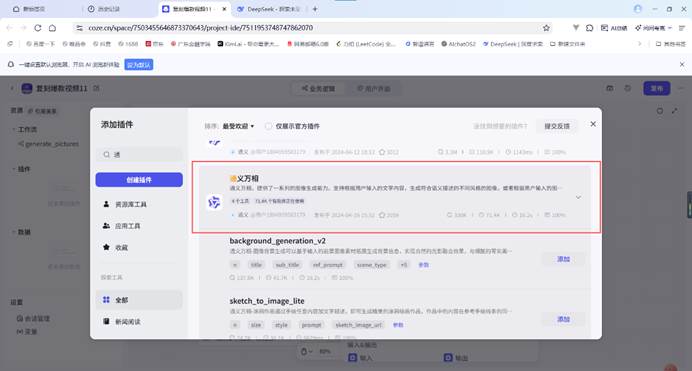692x371 pixels.
Task: Open the AI总结 toolbar tool
Action: 614,28
